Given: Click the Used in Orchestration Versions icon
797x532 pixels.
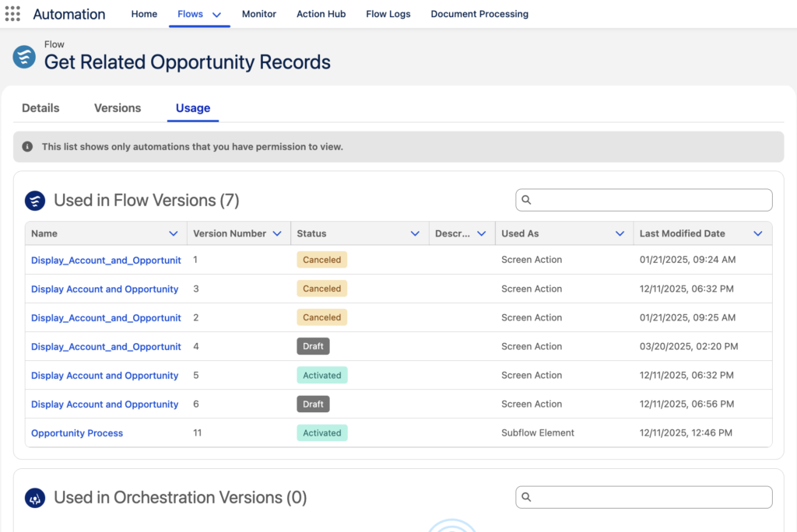Looking at the screenshot, I should pos(35,498).
